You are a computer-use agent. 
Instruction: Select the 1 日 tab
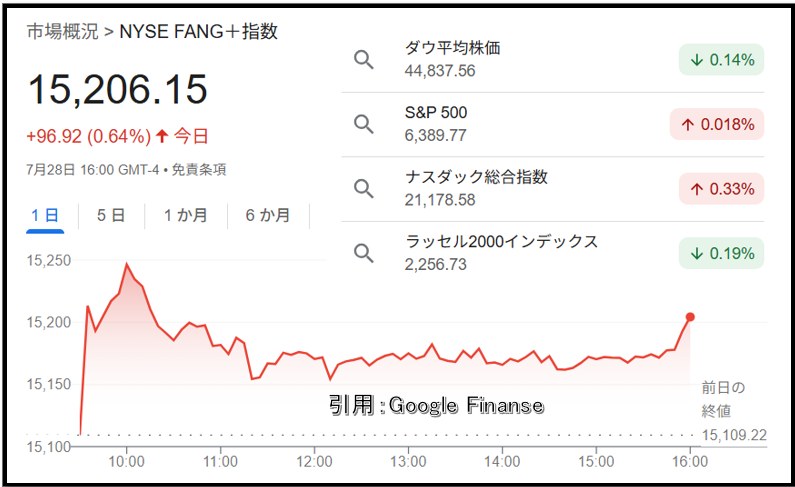pos(45,216)
